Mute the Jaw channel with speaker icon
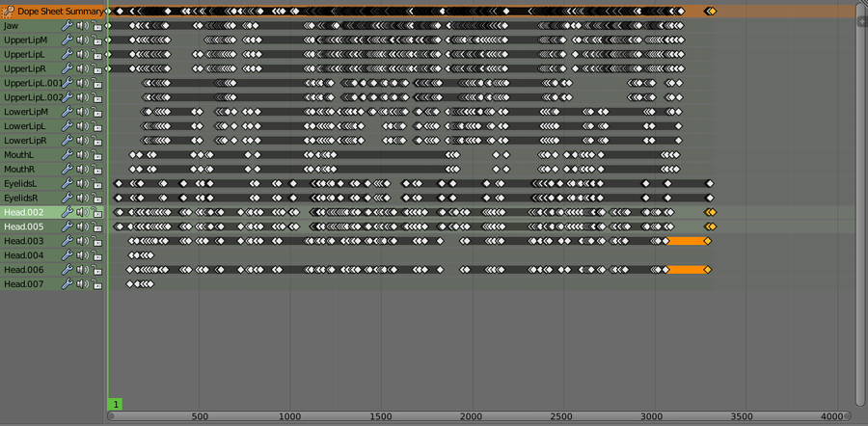The width and height of the screenshot is (868, 426). click(x=83, y=25)
